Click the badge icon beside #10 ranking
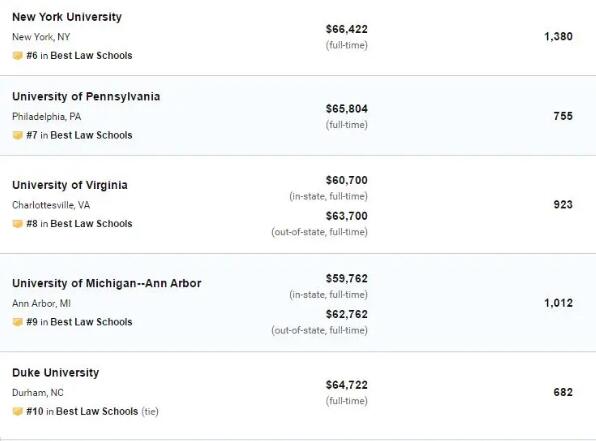The image size is (596, 441). 17,411
